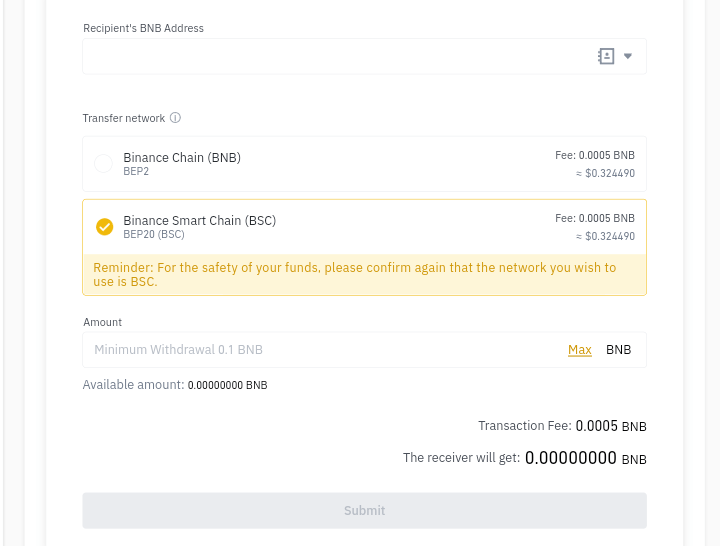This screenshot has width=720, height=546.
Task: Open the address book icon
Action: [x=606, y=56]
